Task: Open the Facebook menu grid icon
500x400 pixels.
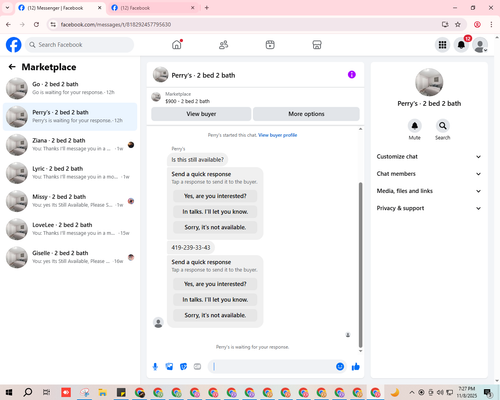Action: pos(442,45)
